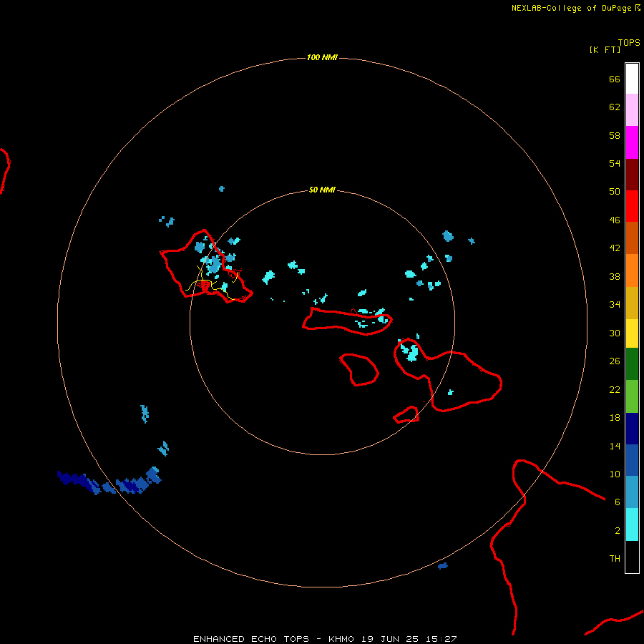This screenshot has height=644, width=644.
Task: Click the legend value 22
Action: 615,389
